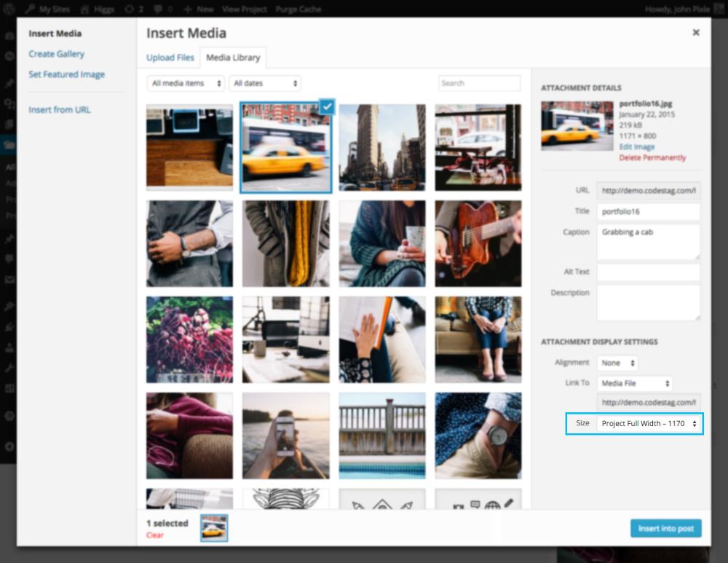Open the All media items filter
Image resolution: width=728 pixels, height=563 pixels.
(186, 83)
